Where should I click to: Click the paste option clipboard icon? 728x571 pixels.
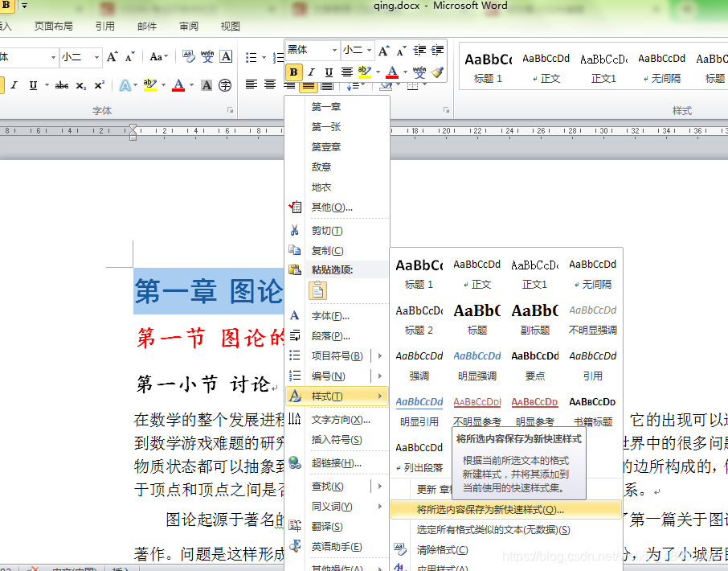[317, 290]
